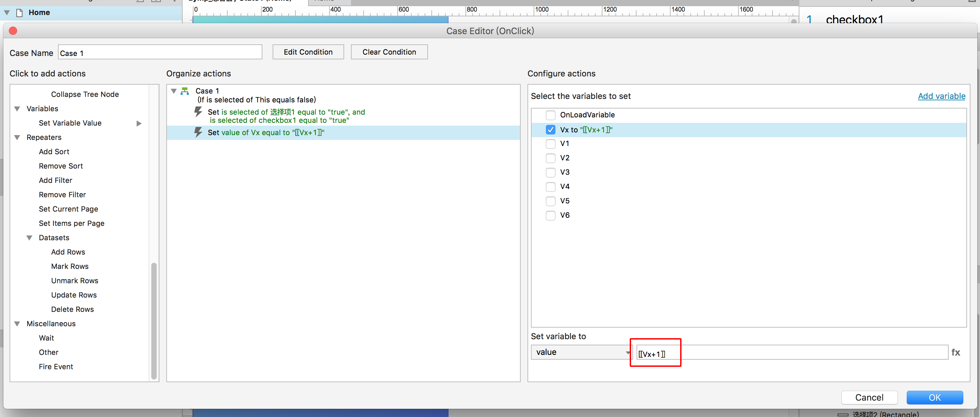Collapse the Datasets subgroup
This screenshot has width=980, height=417.
click(29, 238)
